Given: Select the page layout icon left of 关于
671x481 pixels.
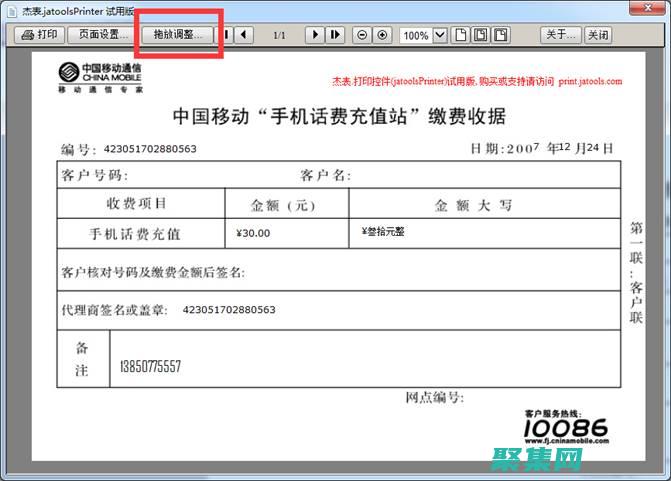Looking at the screenshot, I should (x=499, y=35).
